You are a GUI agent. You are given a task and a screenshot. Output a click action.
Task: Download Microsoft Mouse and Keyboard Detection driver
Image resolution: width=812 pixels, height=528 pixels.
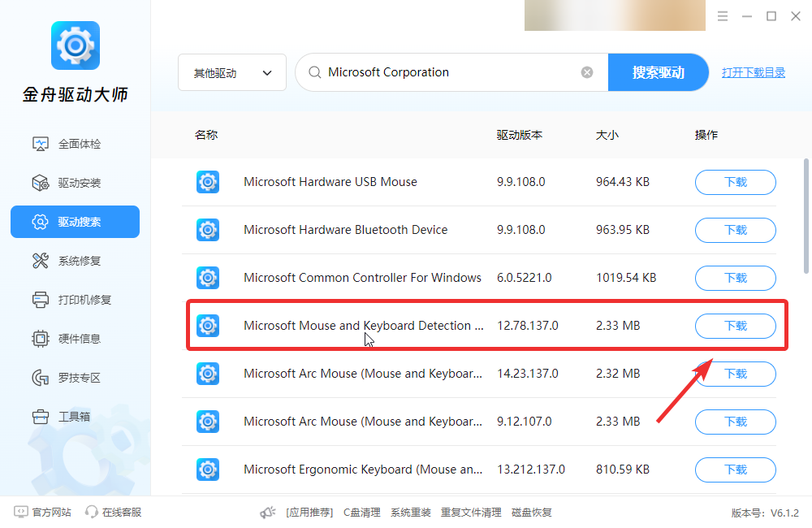pyautogui.click(x=736, y=326)
